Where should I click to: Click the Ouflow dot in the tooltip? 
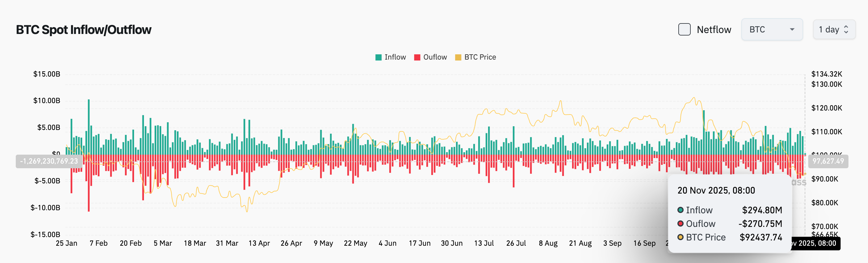[680, 223]
